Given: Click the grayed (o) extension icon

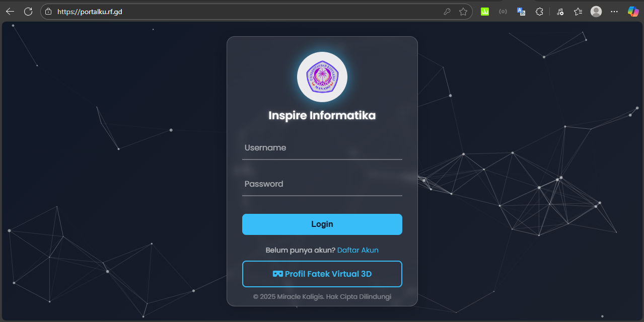Looking at the screenshot, I should 503,11.
